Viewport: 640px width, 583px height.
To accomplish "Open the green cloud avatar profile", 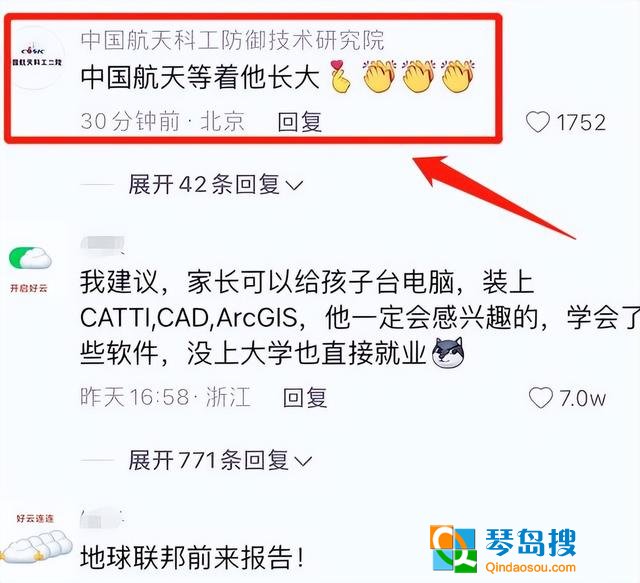I will (30, 257).
